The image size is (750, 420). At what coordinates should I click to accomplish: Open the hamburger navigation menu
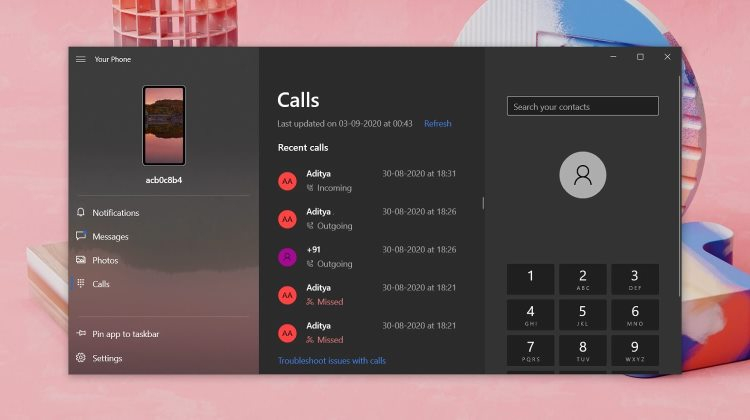pos(80,59)
